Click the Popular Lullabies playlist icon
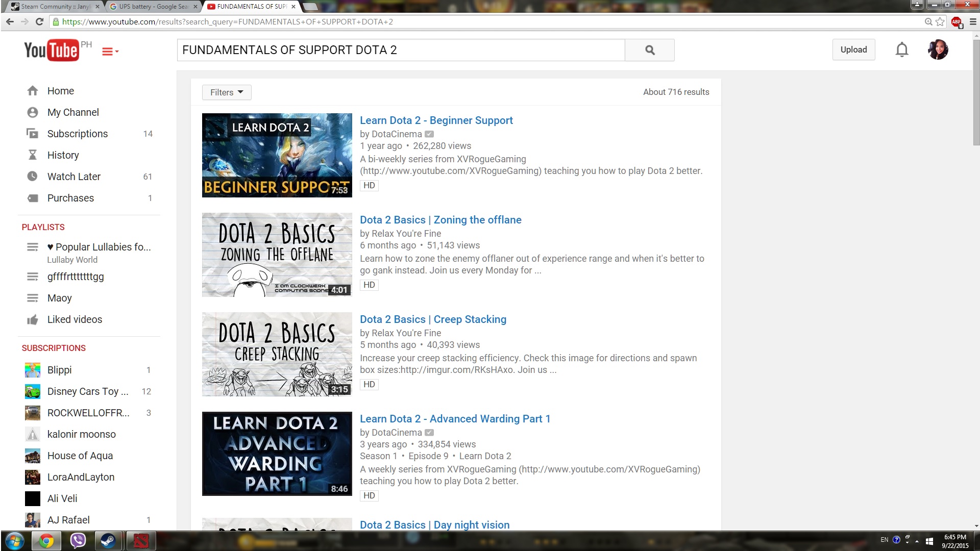The width and height of the screenshot is (980, 551). pos(33,247)
